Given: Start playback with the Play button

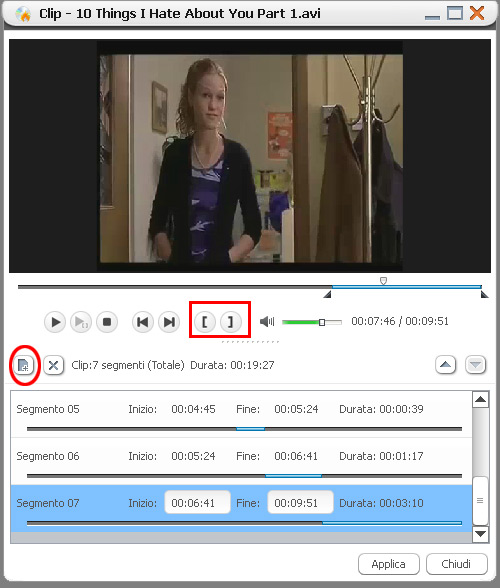Looking at the screenshot, I should [x=55, y=322].
